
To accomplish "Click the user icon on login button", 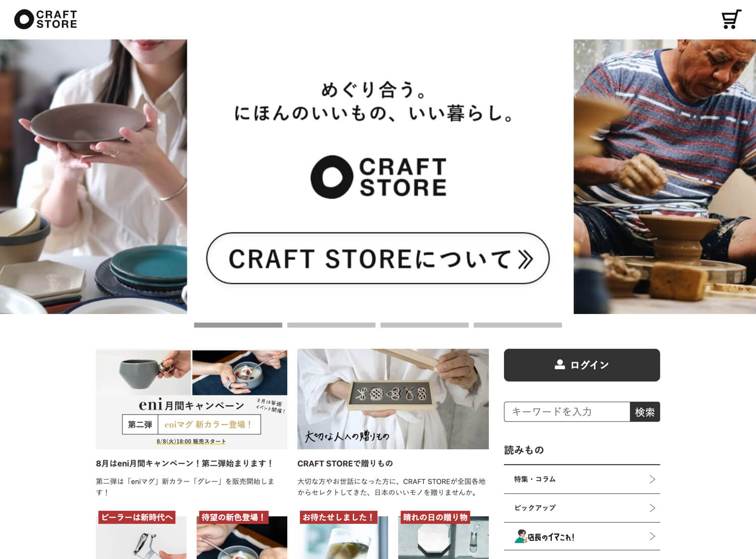I will click(559, 364).
